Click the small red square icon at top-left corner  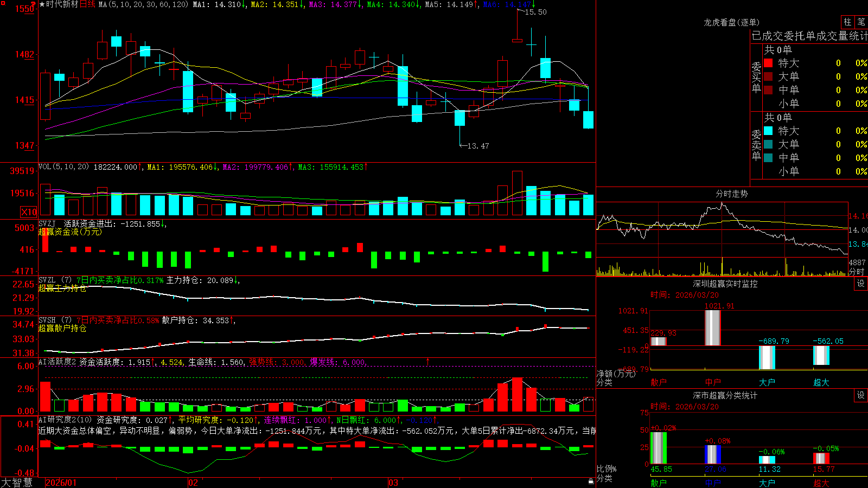2,2
